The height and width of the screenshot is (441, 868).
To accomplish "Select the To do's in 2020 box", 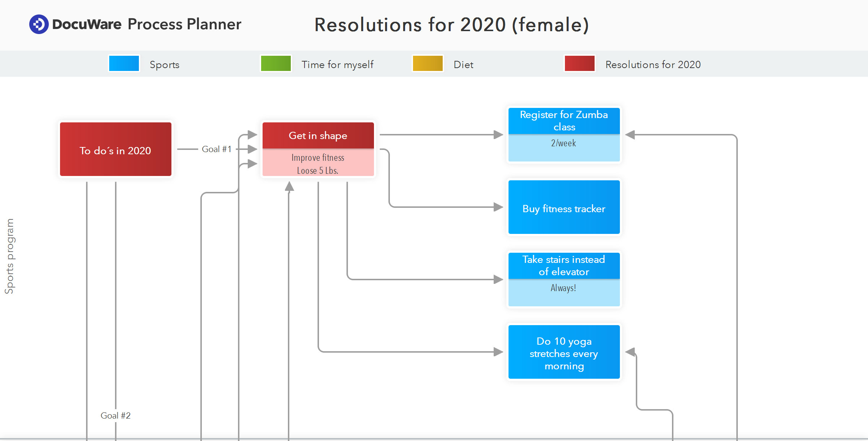I will (115, 149).
